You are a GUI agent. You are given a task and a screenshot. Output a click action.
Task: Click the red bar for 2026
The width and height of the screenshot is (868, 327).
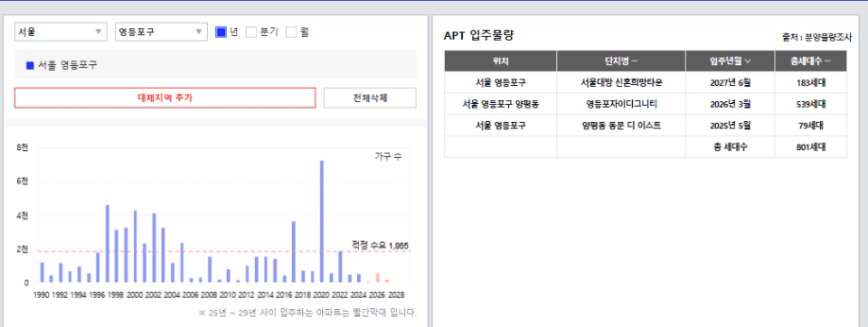(x=378, y=277)
